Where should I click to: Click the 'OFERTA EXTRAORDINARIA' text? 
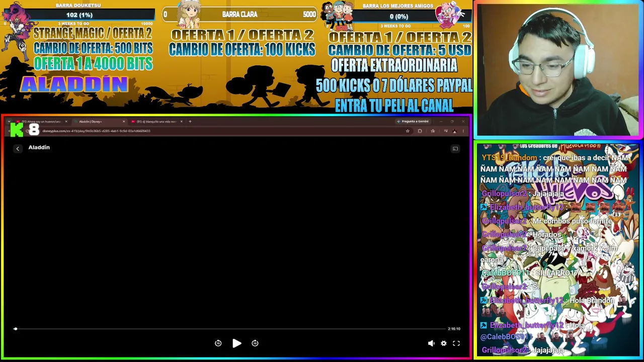[x=394, y=65]
